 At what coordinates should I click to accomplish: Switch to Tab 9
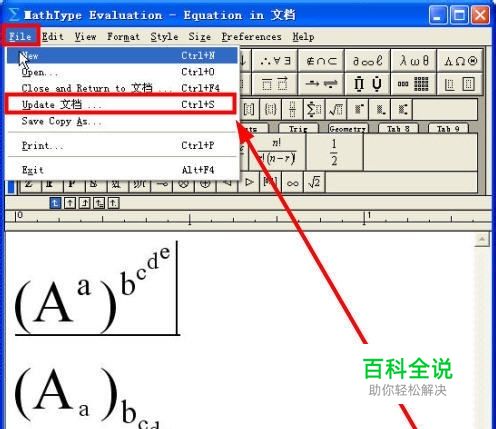pyautogui.click(x=448, y=129)
